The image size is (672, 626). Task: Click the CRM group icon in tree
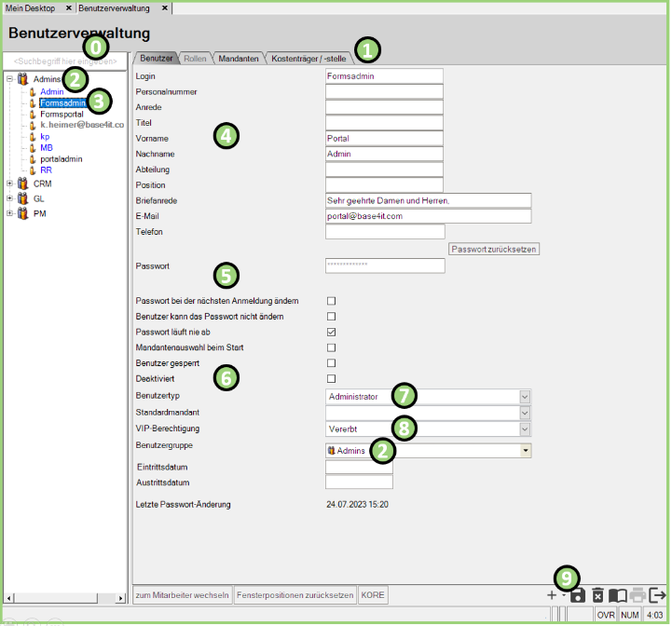[23, 184]
